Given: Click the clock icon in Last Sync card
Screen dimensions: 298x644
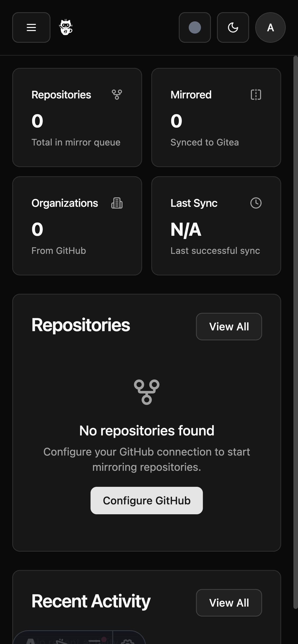Looking at the screenshot, I should click(x=256, y=203).
